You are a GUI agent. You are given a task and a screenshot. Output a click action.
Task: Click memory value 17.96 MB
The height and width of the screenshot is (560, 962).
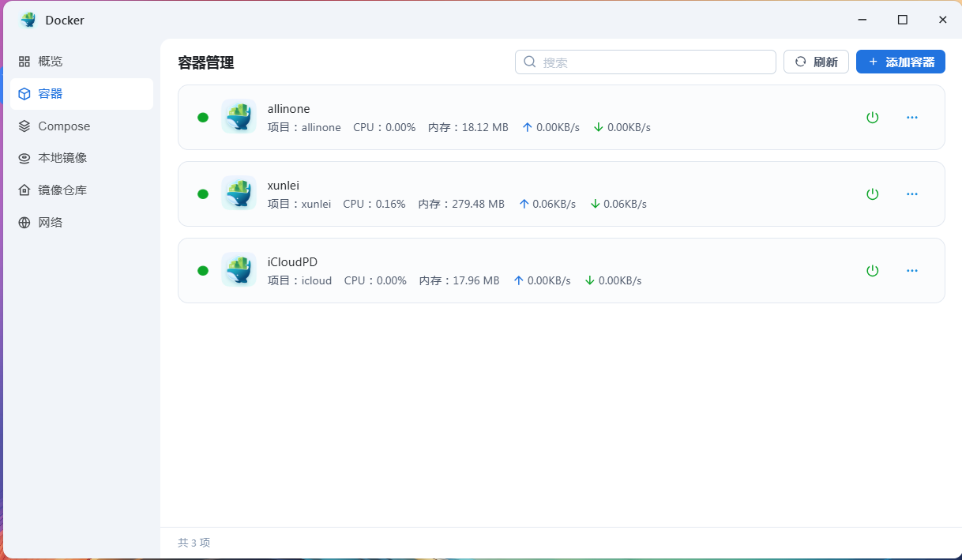coord(476,280)
